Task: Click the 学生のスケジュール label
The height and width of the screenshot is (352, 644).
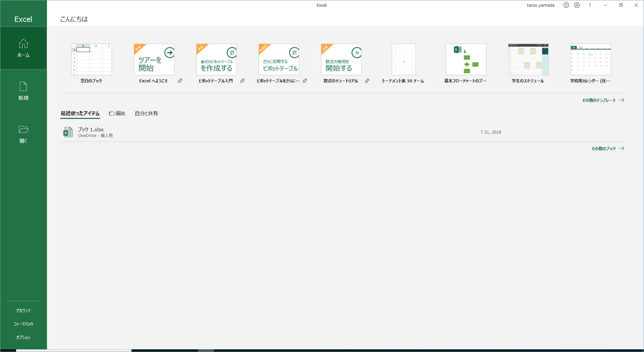Action: (528, 81)
